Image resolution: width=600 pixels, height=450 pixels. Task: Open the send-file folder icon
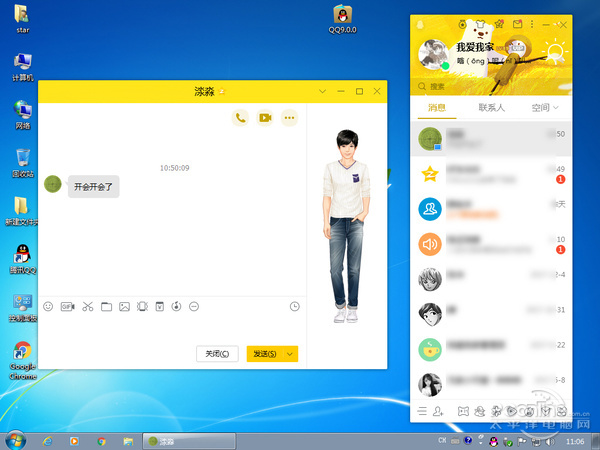tap(106, 307)
